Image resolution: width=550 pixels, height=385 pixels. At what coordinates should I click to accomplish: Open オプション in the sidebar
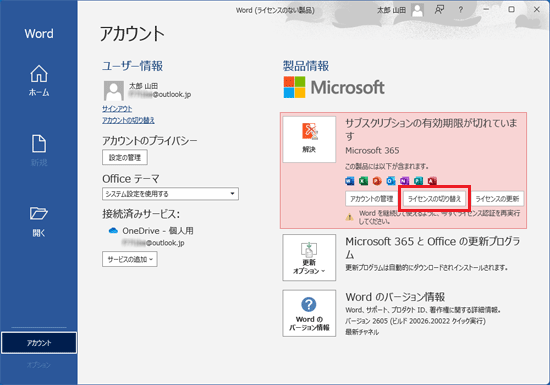click(x=39, y=365)
